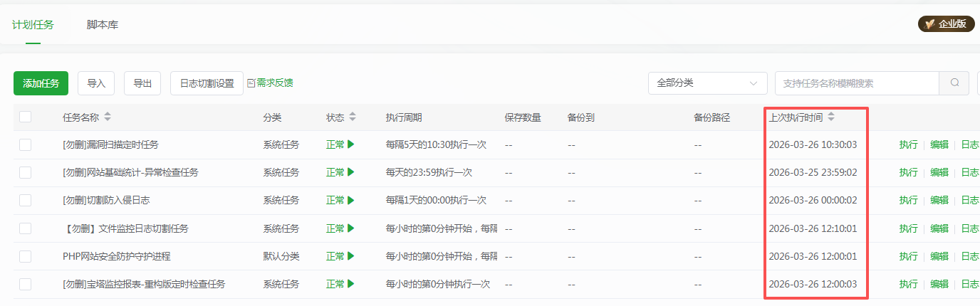This screenshot has width=980, height=306.
Task: Sort by 任务名称 column arrows
Action: [x=108, y=117]
